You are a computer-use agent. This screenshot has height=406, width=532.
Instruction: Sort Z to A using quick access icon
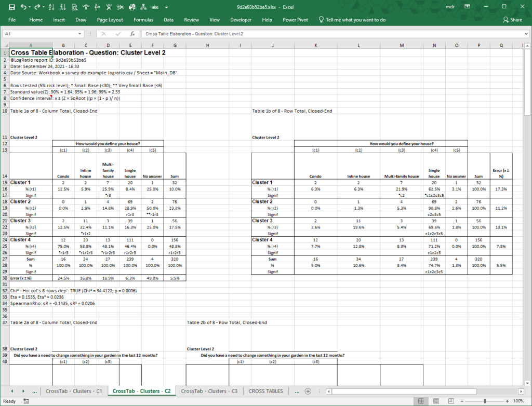coord(63,7)
